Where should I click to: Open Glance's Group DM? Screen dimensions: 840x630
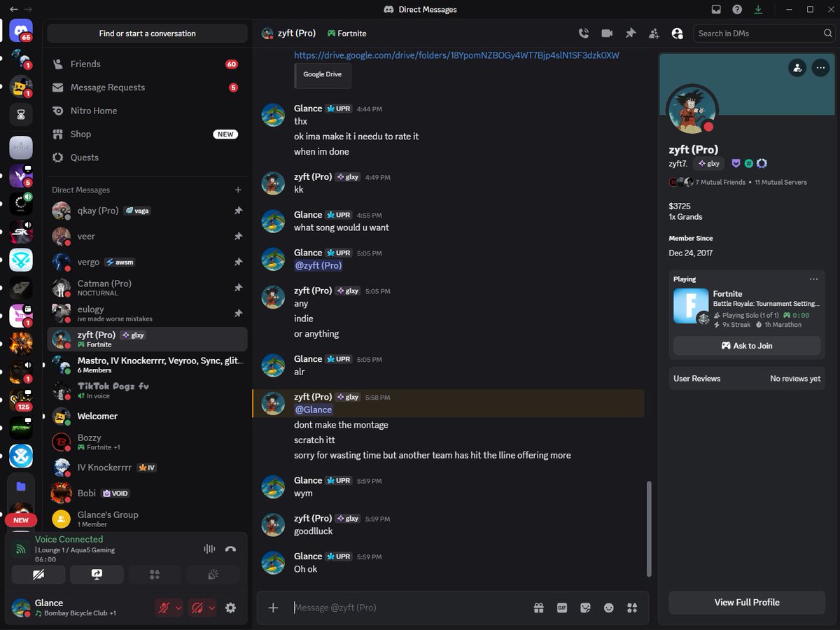[x=147, y=519]
